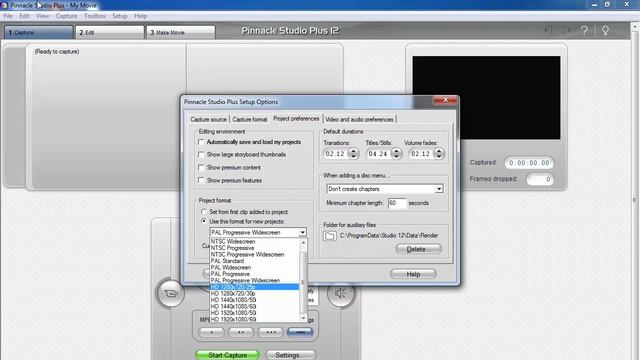Close the Setup Options dialog with the X
The height and width of the screenshot is (360, 640).
click(445, 100)
